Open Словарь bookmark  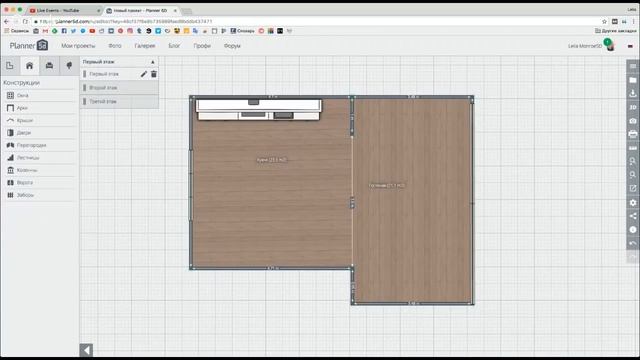[242, 31]
